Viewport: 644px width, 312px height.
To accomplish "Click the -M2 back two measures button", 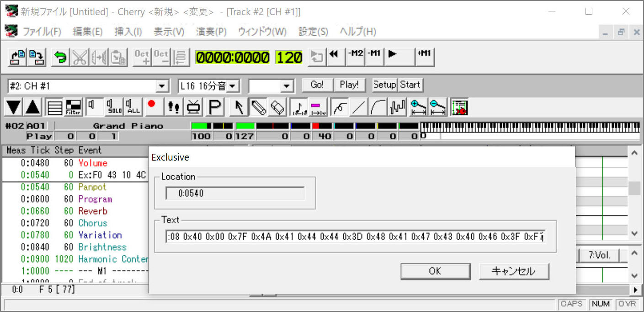I will [355, 57].
